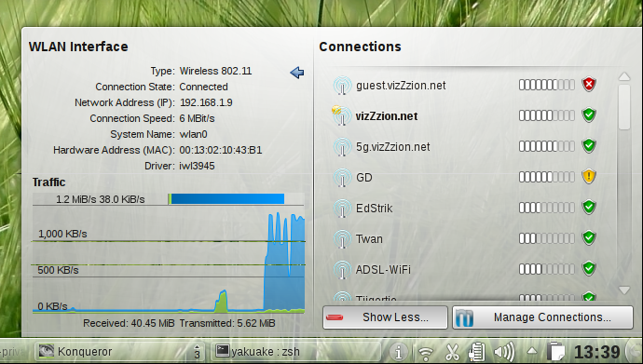This screenshot has height=364, width=643.
Task: Open Manage Connections dialog
Action: (x=543, y=317)
